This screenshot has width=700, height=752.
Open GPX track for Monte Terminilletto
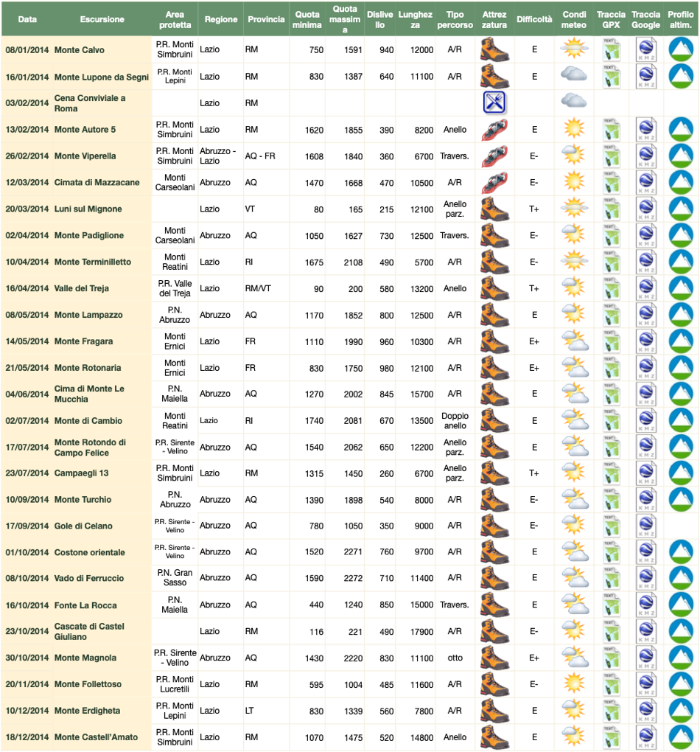(612, 262)
